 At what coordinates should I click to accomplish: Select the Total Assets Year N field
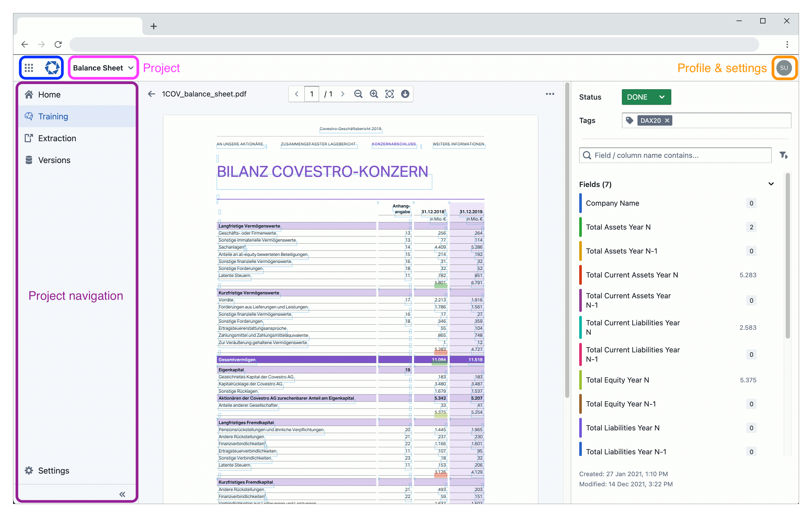668,227
